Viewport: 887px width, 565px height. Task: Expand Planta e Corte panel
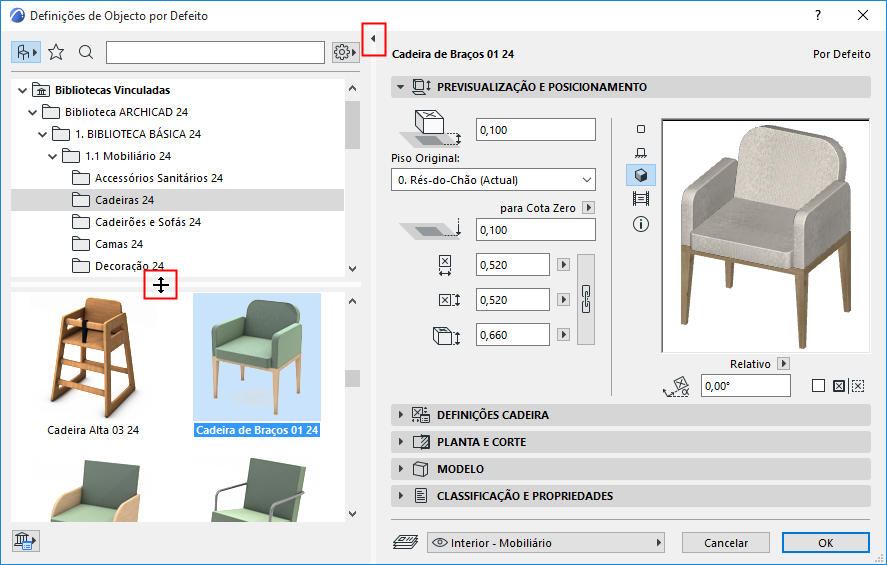401,442
